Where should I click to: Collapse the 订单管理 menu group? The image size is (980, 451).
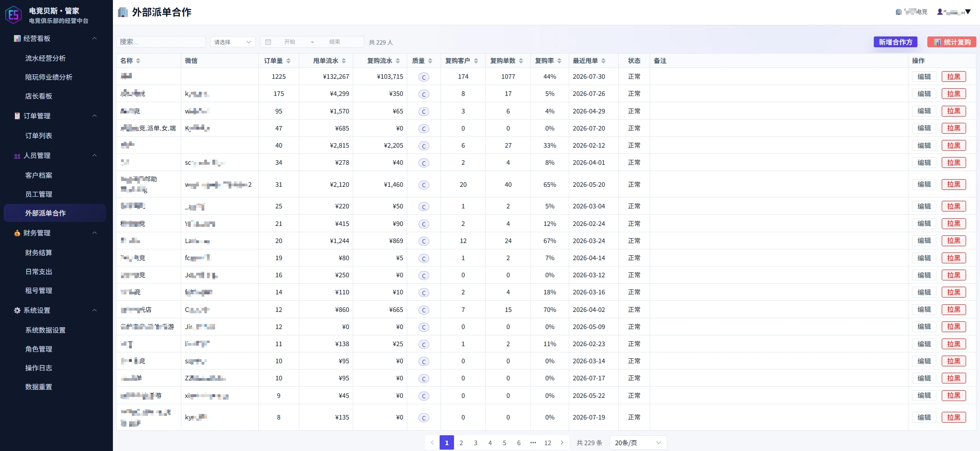[x=94, y=116]
